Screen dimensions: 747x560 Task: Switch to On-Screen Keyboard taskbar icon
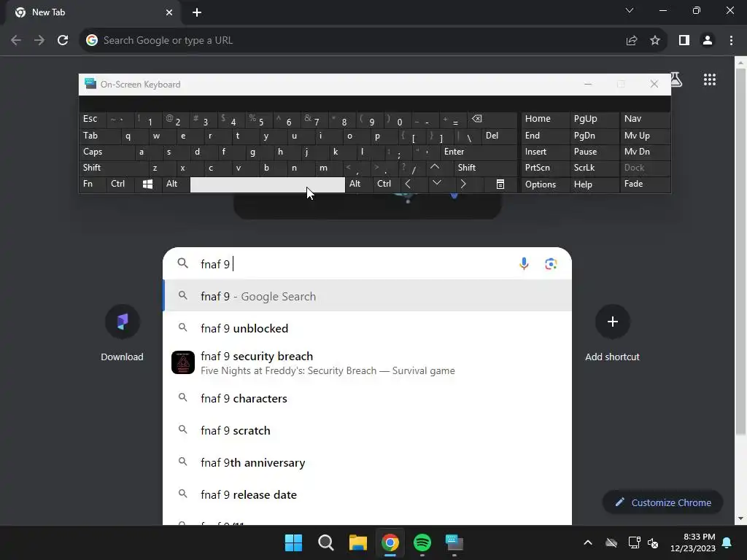[x=454, y=542]
